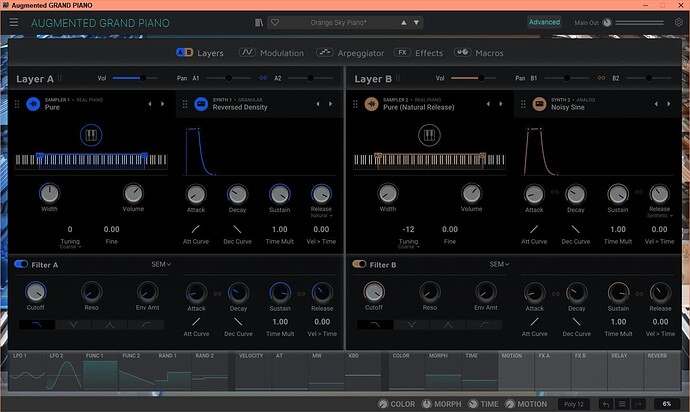This screenshot has height=412, width=690.
Task: Favorite the preset with the heart icon
Action: tap(275, 22)
